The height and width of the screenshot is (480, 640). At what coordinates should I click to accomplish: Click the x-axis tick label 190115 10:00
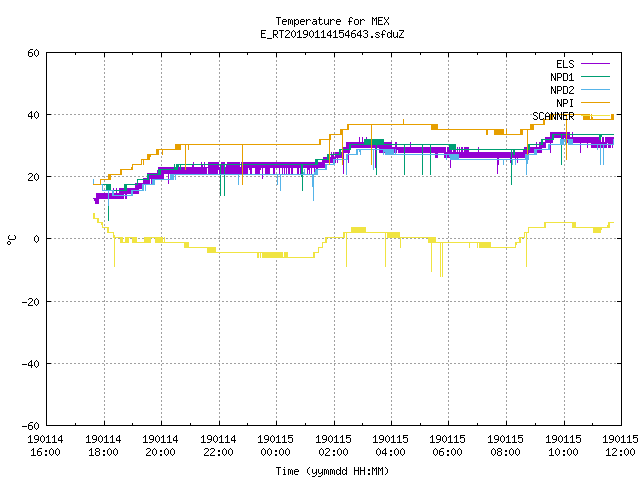(564, 446)
